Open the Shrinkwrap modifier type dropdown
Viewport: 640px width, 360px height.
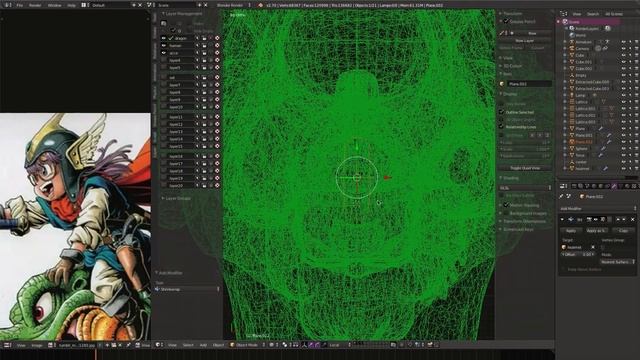[x=187, y=289]
